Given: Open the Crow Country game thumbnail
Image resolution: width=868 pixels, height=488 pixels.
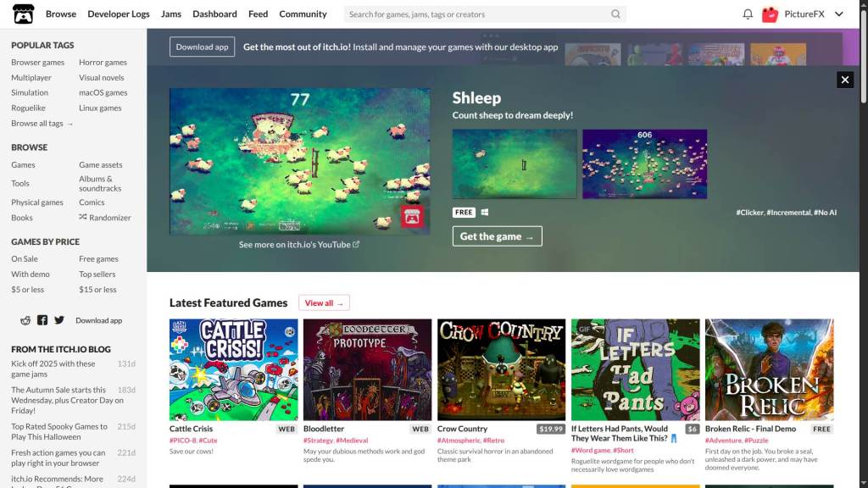Looking at the screenshot, I should point(502,369).
